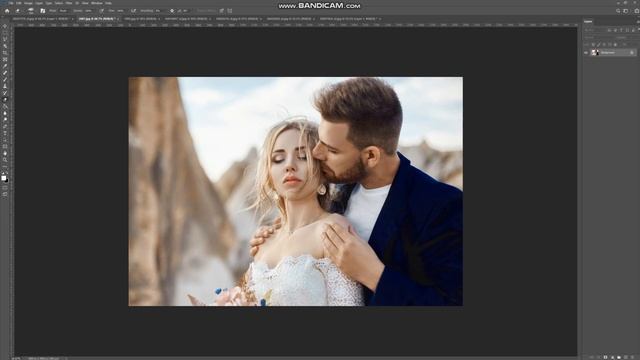Click delete layer trash button
640x360 pixels.
tap(633, 357)
